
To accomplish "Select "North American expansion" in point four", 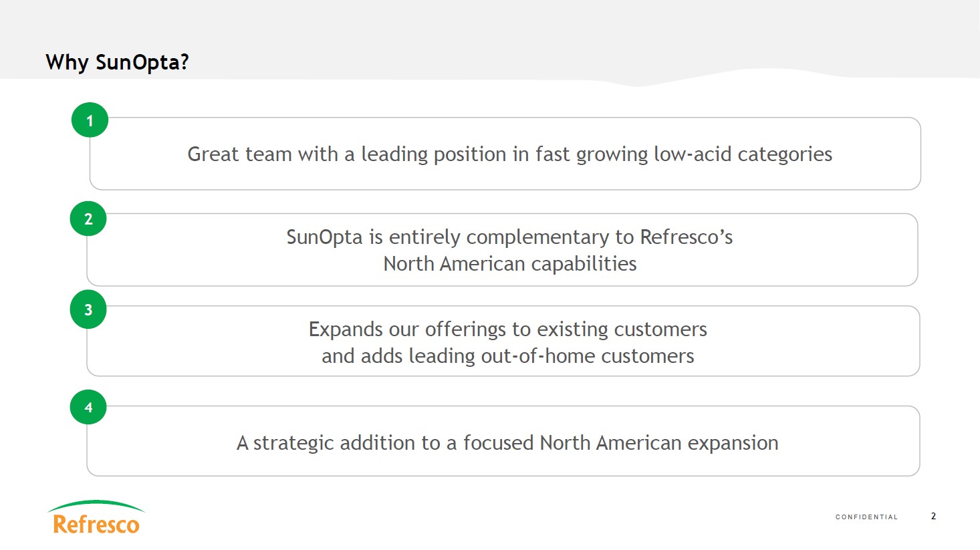I will click(658, 443).
